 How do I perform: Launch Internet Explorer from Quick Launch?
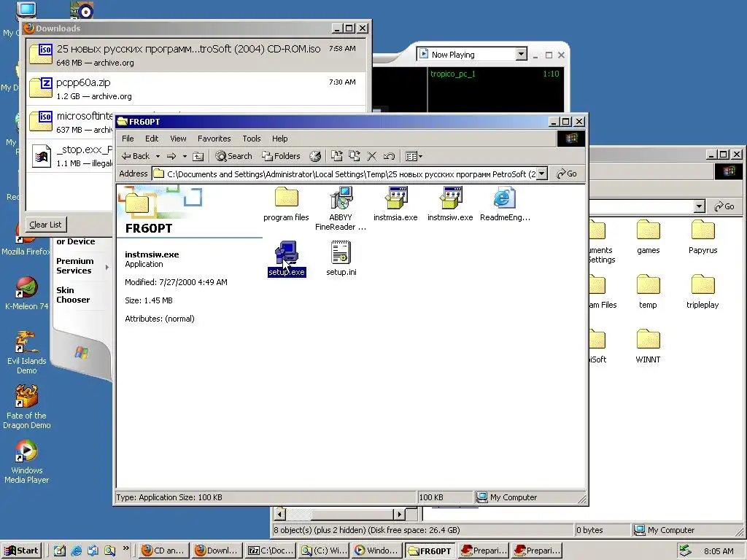tap(76, 551)
